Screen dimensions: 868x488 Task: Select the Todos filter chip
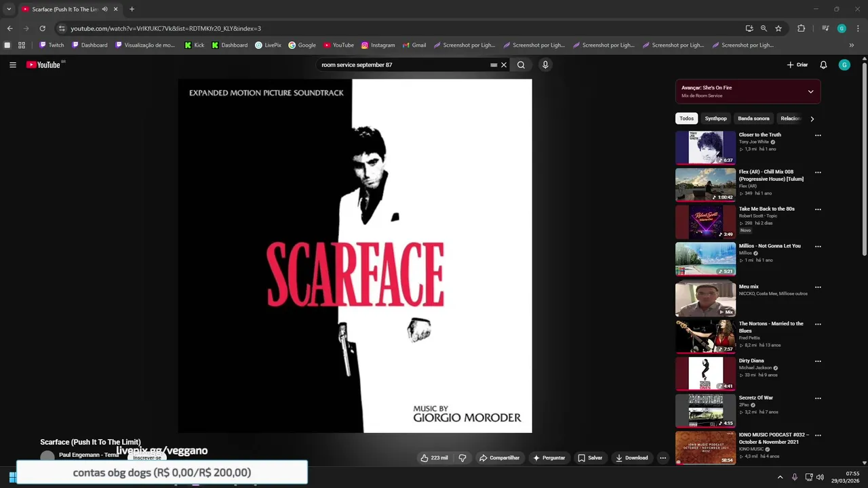[687, 119]
